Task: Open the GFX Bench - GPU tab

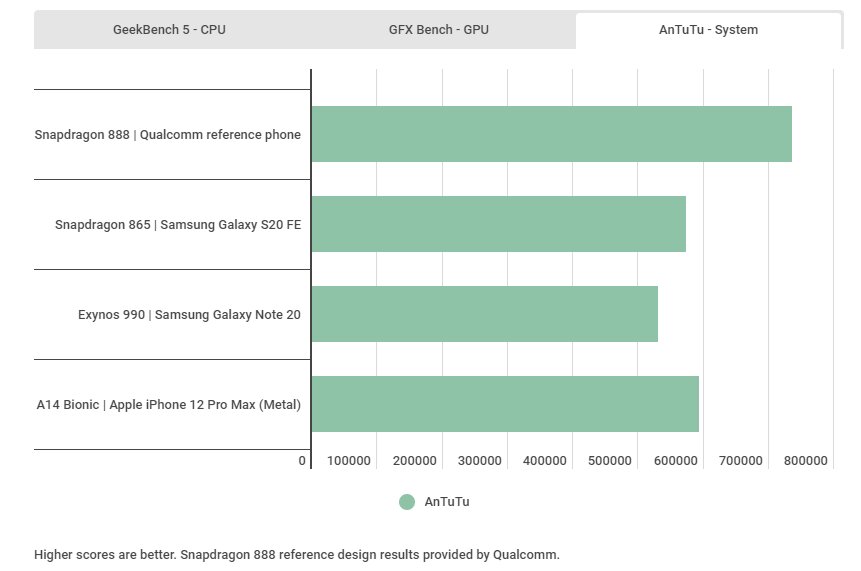Action: (439, 30)
